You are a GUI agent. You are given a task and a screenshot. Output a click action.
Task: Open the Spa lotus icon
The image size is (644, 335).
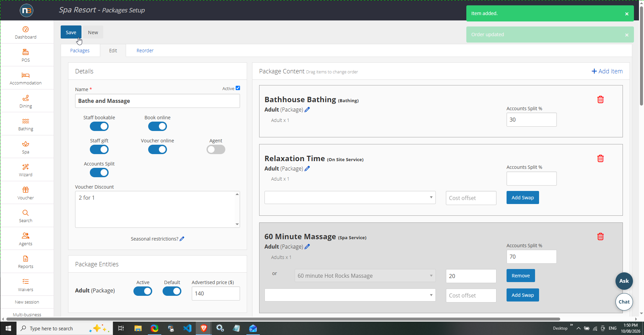[25, 144]
